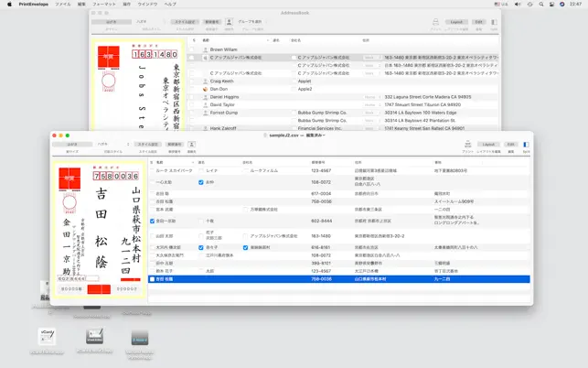The height and width of the screenshot is (368, 588).
Task: Open the Home label dropdown for David Taylor
Action: pos(371,104)
